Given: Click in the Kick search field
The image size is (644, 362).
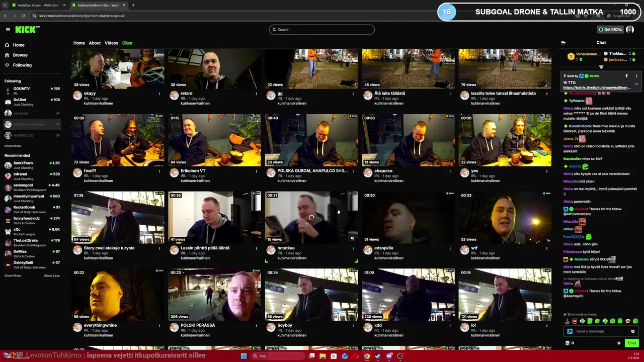Looking at the screenshot, I should click(x=322, y=30).
